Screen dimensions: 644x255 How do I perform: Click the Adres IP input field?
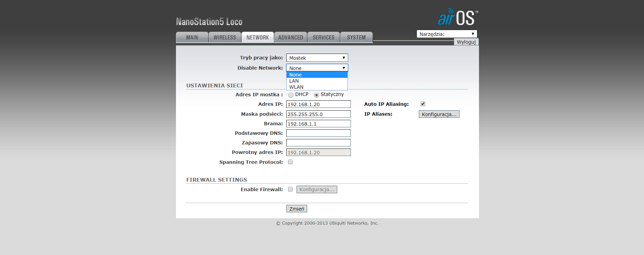[x=318, y=104]
